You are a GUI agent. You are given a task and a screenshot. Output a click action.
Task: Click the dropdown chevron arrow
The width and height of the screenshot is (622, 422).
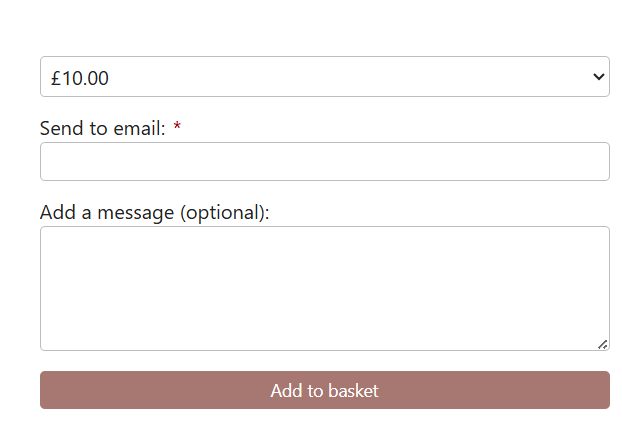pyautogui.click(x=598, y=77)
